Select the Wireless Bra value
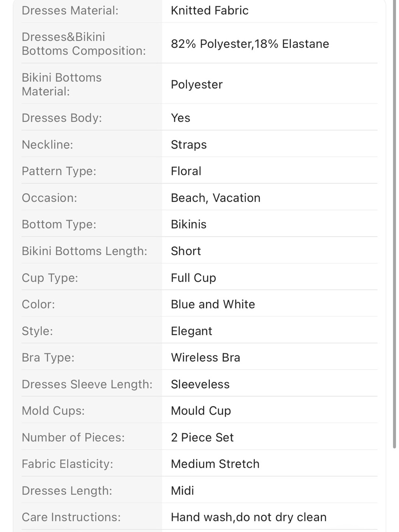 click(x=205, y=358)
